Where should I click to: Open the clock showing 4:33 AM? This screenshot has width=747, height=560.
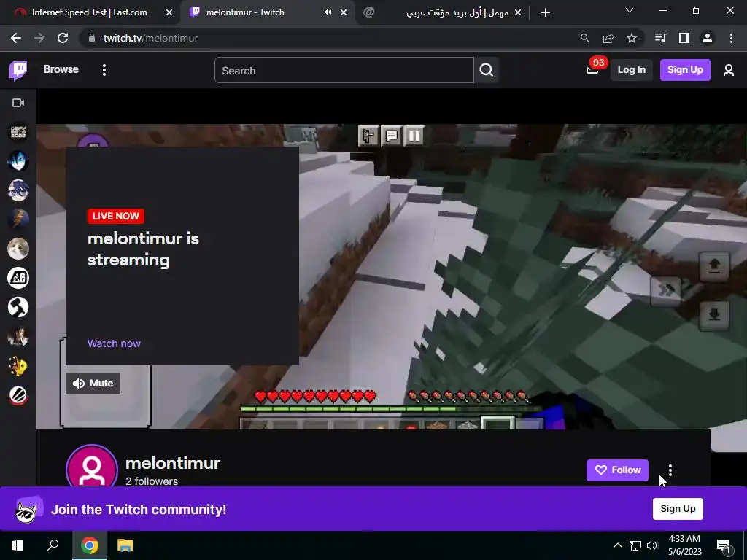684,545
